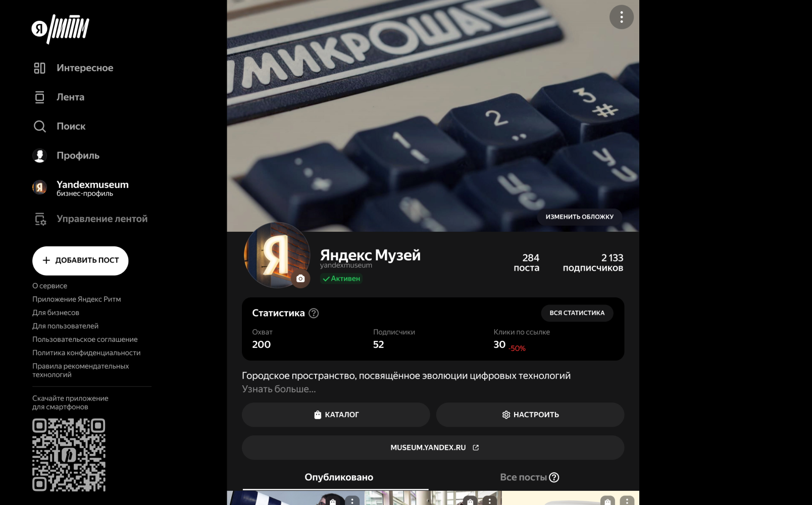Open Приложение Яндекс Ритм link

77,299
